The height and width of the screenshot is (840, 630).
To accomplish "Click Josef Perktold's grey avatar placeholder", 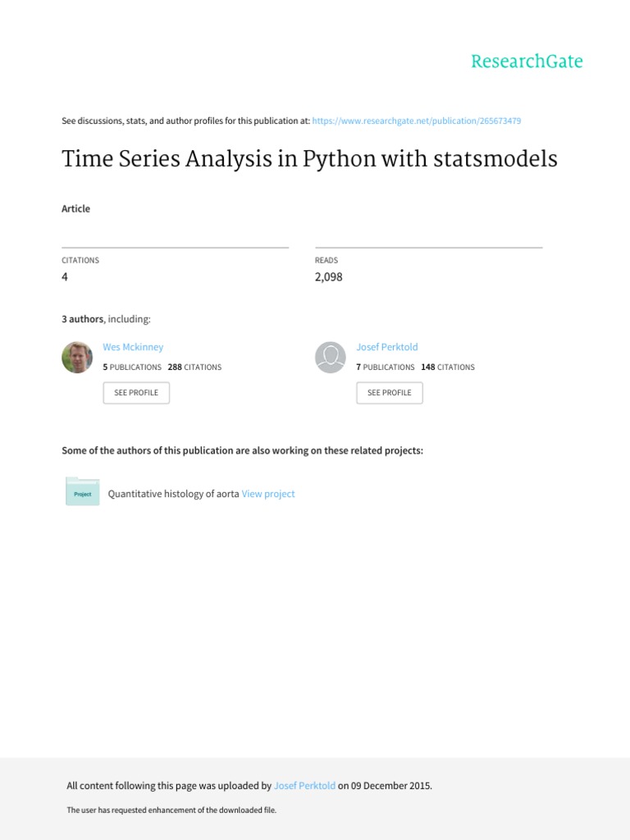I will coord(331,358).
